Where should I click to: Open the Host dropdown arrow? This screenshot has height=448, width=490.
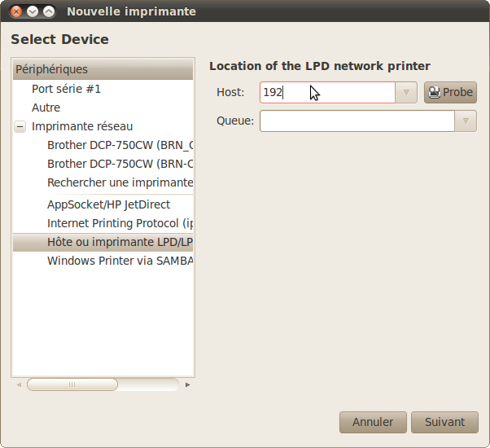pyautogui.click(x=406, y=92)
